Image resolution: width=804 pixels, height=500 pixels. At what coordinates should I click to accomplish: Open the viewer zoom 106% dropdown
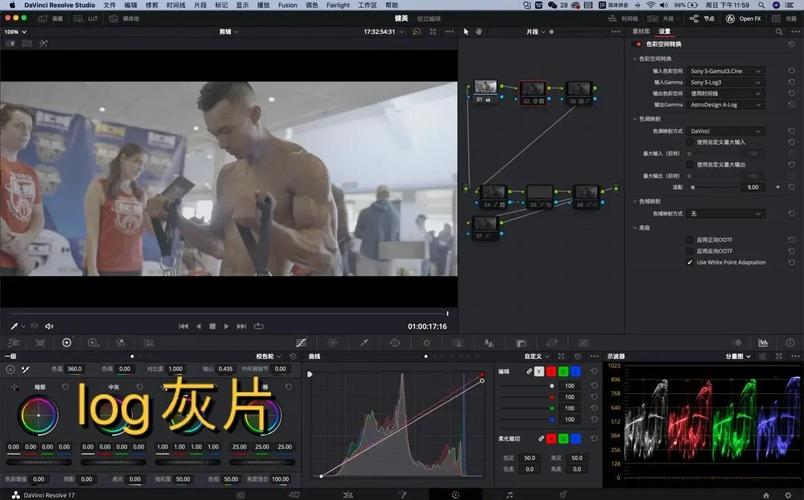[x=15, y=32]
